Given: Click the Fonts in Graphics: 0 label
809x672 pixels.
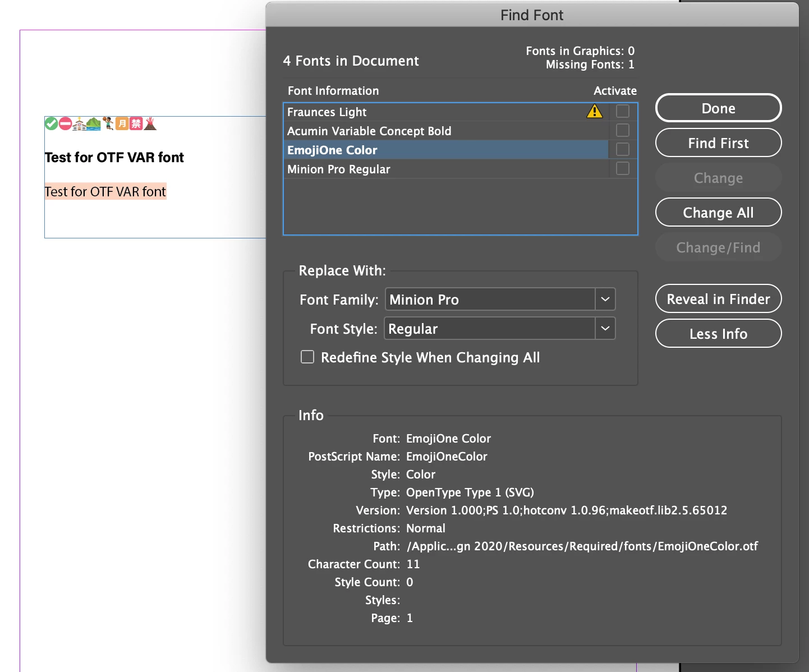Looking at the screenshot, I should 580,51.
